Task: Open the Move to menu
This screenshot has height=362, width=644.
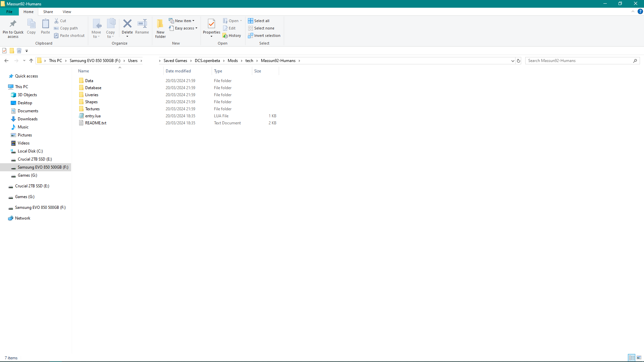Action: tap(96, 28)
